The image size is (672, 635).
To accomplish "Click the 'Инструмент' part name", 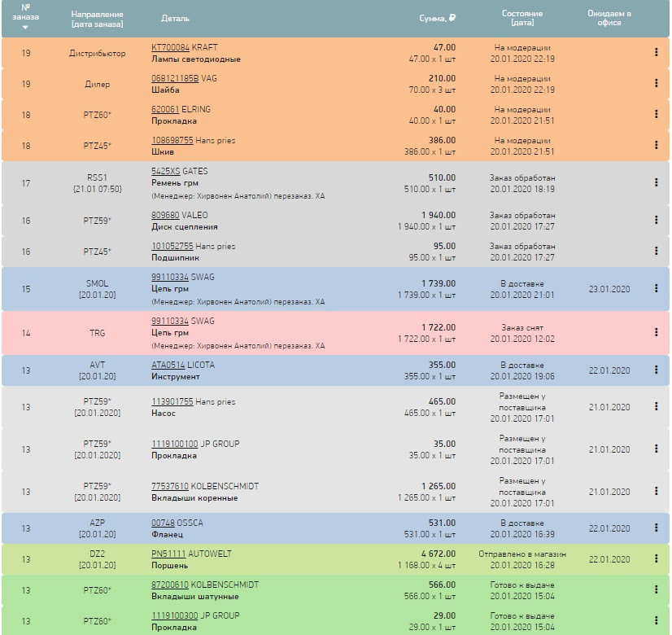I will pos(175,376).
